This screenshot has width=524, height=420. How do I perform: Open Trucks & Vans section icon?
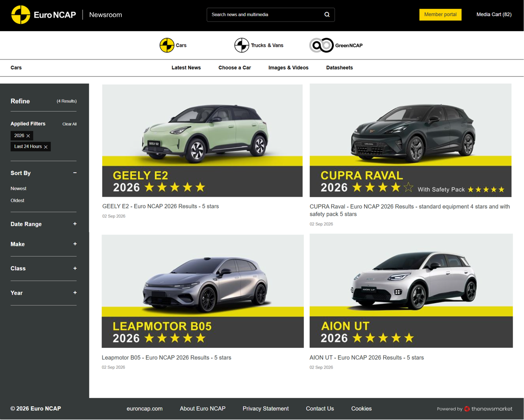tap(242, 45)
